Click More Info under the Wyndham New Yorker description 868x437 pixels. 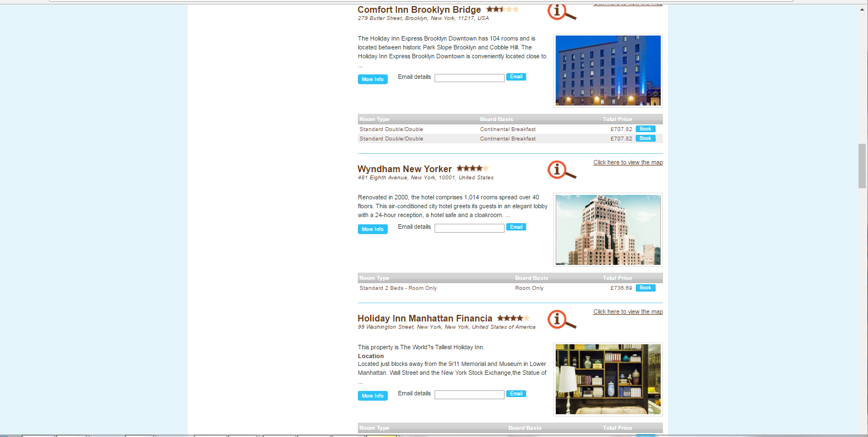click(373, 229)
